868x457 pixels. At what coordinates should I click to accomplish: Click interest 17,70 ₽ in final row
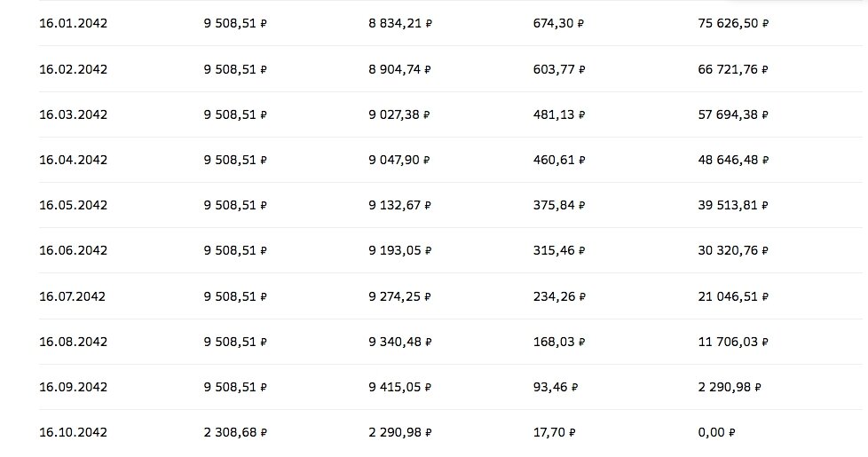(x=554, y=433)
